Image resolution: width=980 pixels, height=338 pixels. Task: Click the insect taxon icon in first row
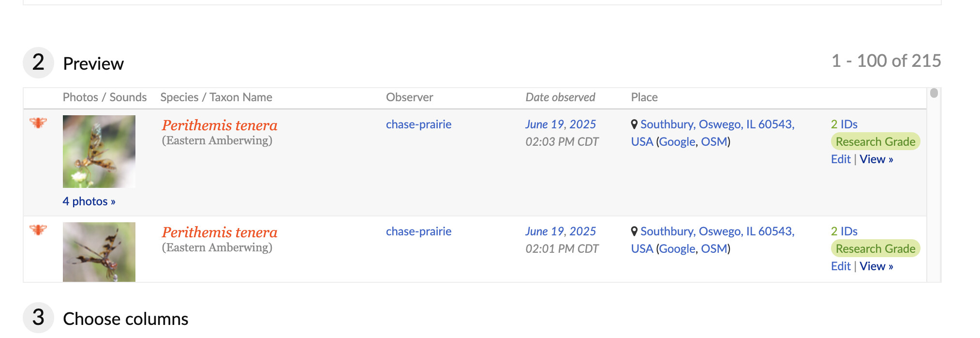pyautogui.click(x=38, y=123)
